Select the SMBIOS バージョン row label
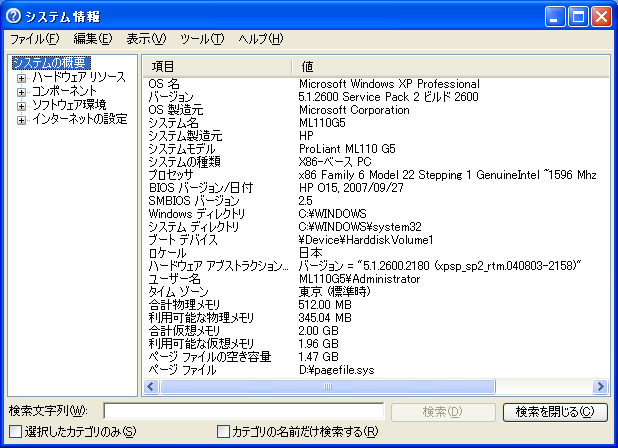This screenshot has width=618, height=448. click(x=194, y=201)
